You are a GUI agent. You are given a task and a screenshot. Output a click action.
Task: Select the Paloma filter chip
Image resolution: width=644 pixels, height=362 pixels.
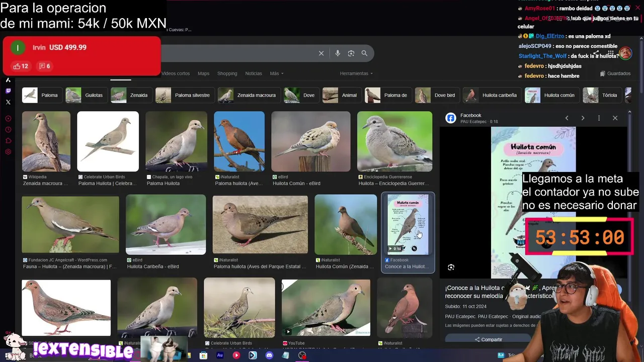tap(41, 95)
